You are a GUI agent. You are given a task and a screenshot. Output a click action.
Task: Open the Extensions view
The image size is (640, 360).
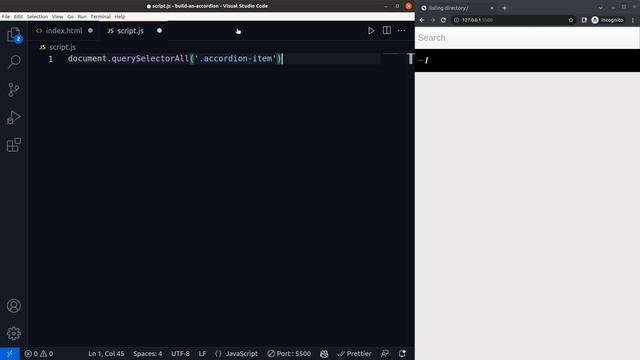click(x=14, y=145)
